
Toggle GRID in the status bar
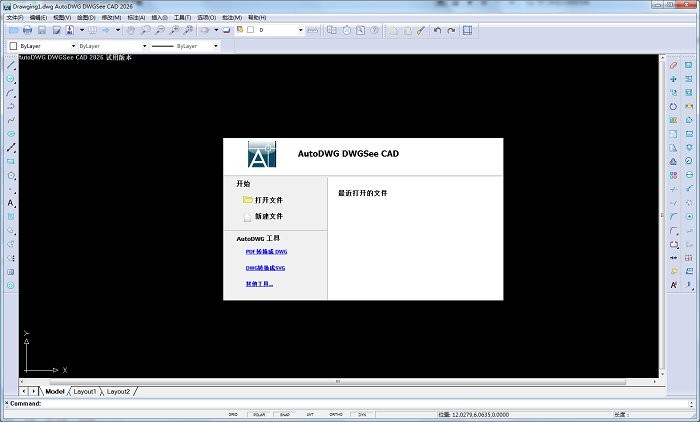coord(233,414)
